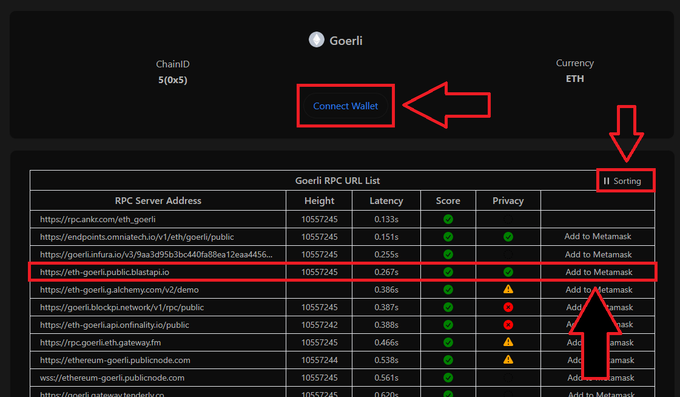Select the https ethereum-goerli.publicnode.com address
Viewport: 680px width, 397px height.
click(x=115, y=360)
